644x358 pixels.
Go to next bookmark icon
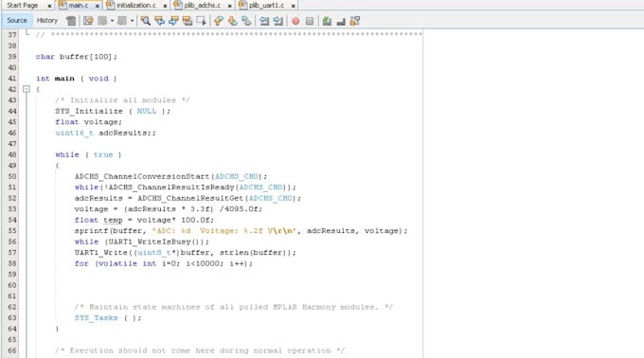[232, 21]
